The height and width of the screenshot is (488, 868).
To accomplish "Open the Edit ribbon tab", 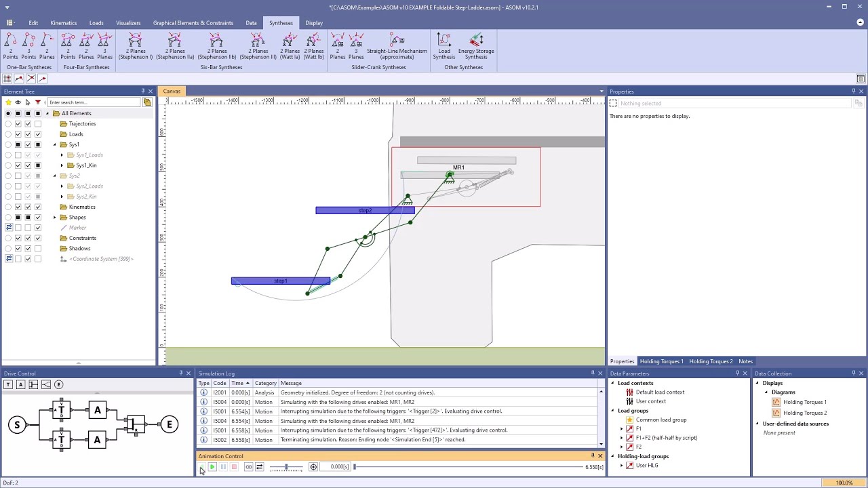I will pyautogui.click(x=33, y=23).
